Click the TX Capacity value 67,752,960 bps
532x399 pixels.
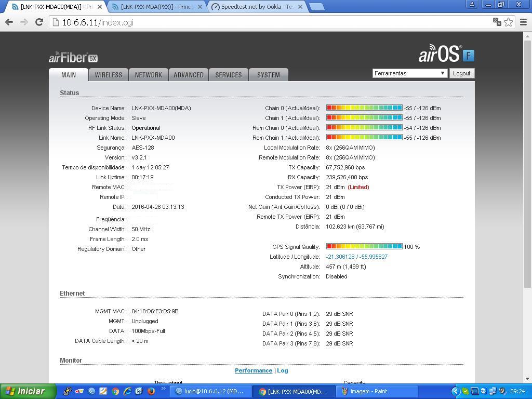[x=345, y=167]
